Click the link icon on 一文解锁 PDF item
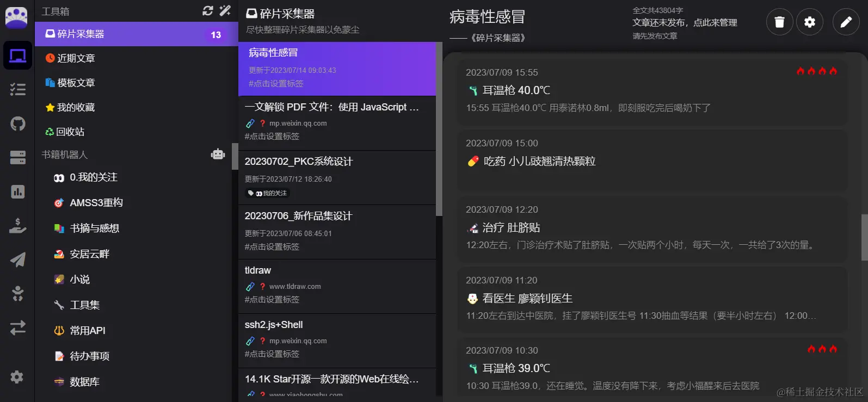The width and height of the screenshot is (868, 402). (250, 123)
